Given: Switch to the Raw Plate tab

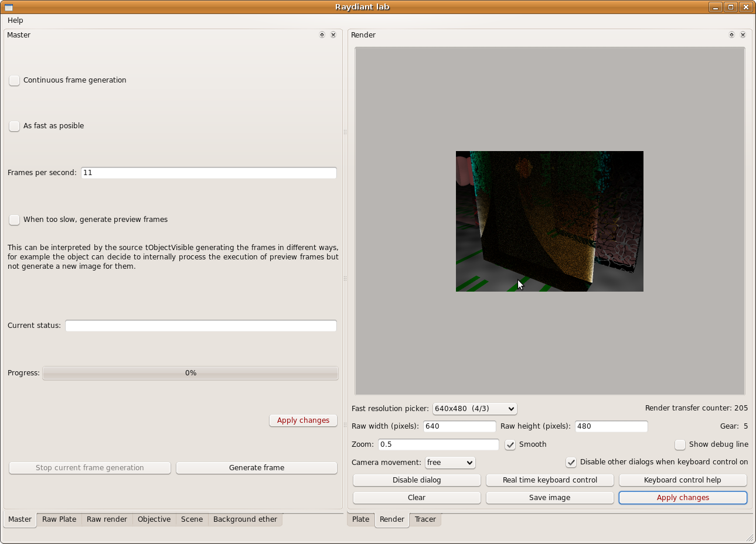Looking at the screenshot, I should [x=59, y=519].
